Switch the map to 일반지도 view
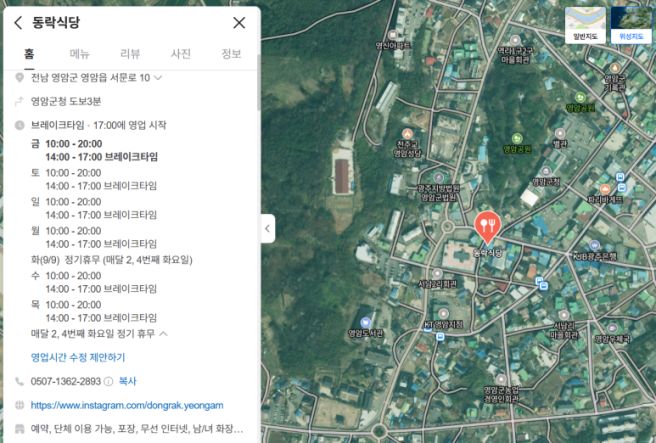Image resolution: width=656 pixels, height=443 pixels. 585,25
